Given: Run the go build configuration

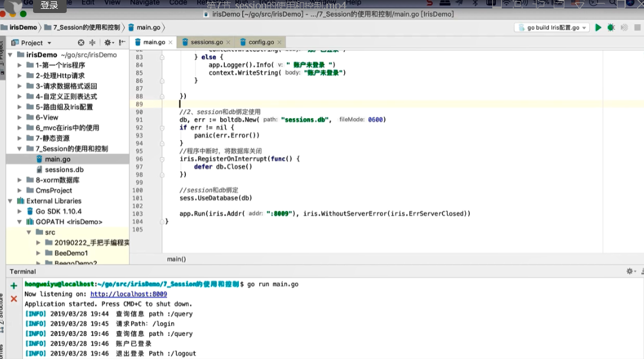Looking at the screenshot, I should coord(598,28).
